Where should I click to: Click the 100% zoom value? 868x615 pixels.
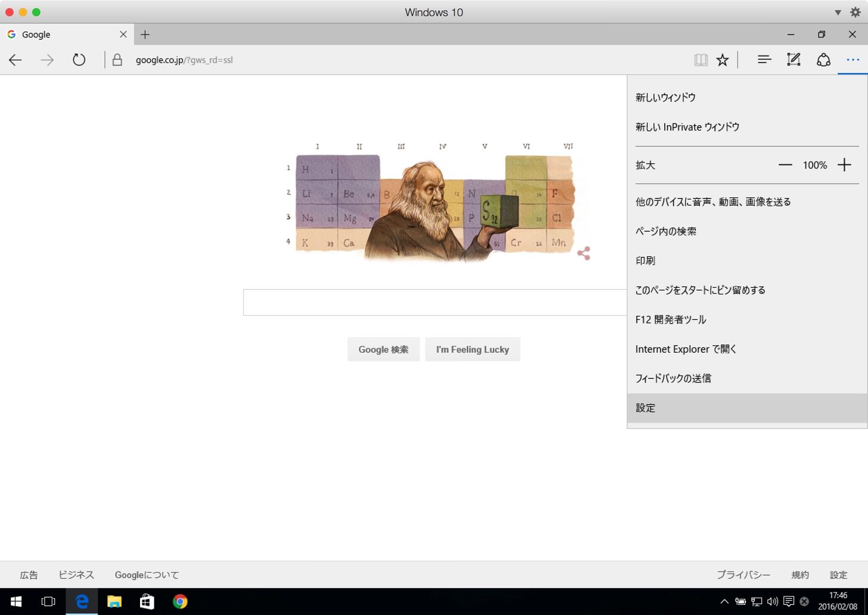(x=814, y=165)
